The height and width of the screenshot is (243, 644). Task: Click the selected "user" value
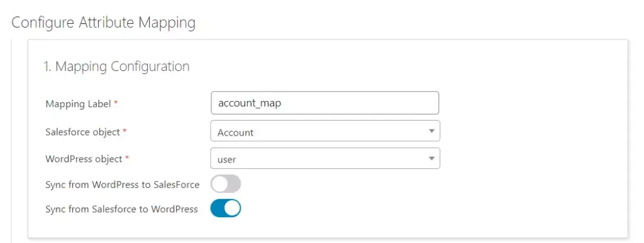pos(226,160)
